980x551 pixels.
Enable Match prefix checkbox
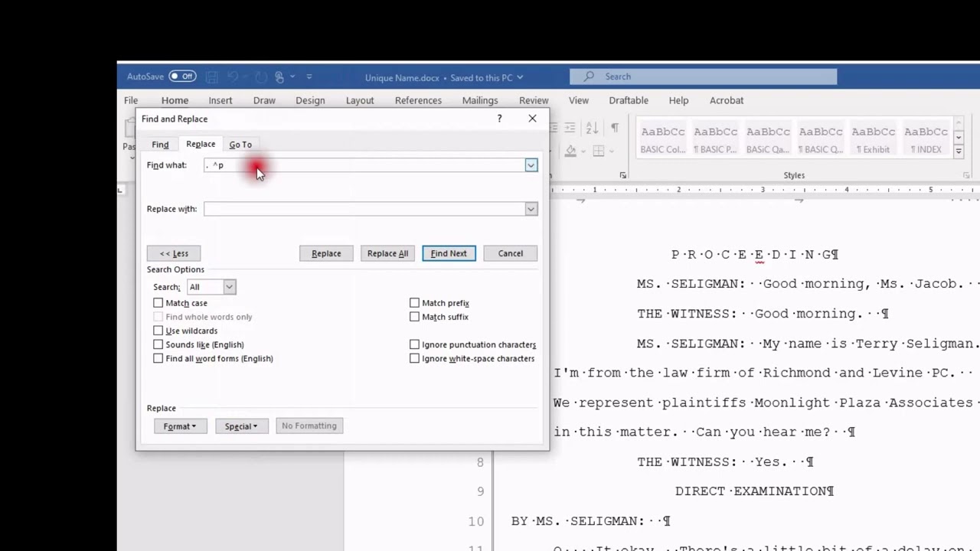pos(414,303)
